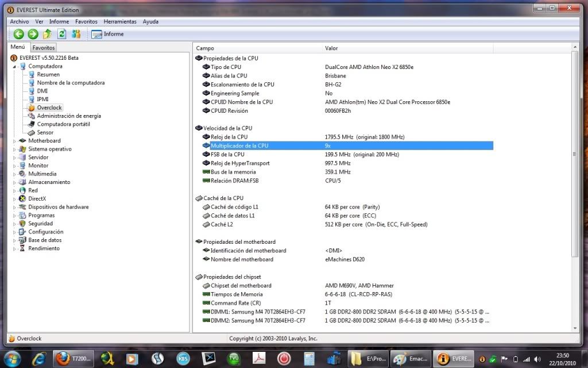Switch to the Firefox T7200 taskbar window
The height and width of the screenshot is (368, 588).
tap(73, 359)
